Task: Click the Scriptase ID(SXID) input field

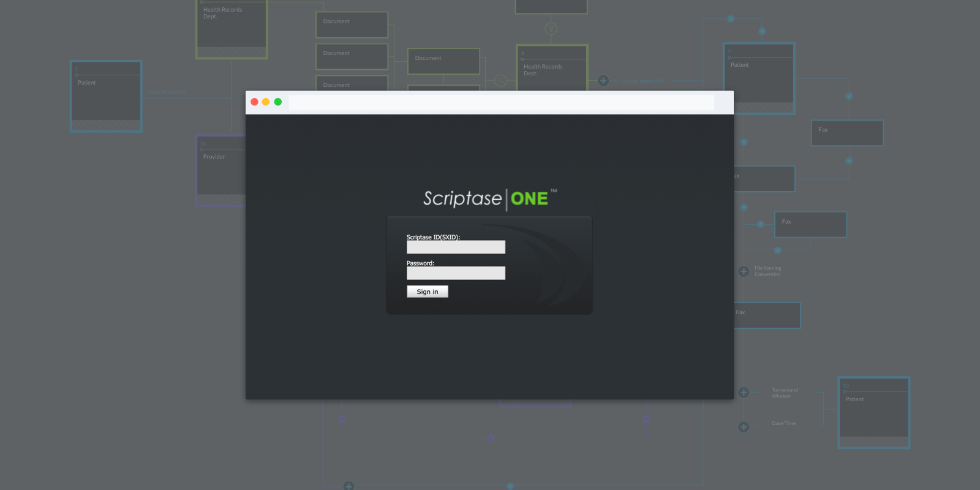Action: click(x=456, y=247)
